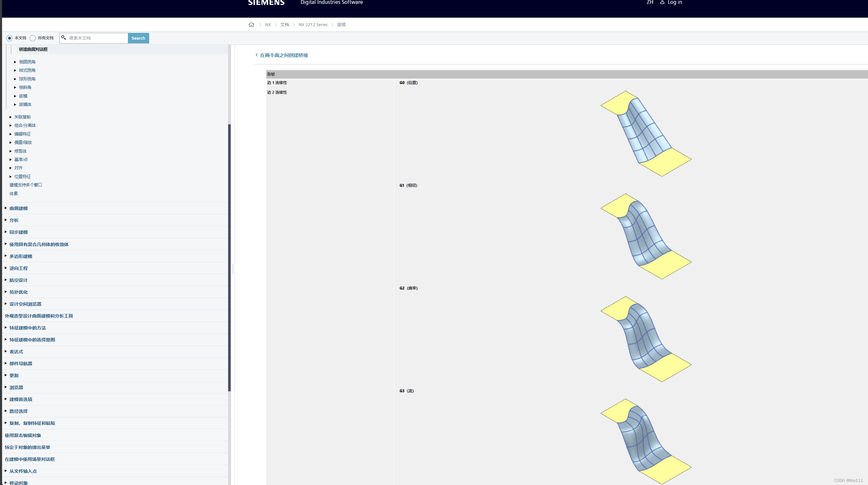Expand the 倒圆拐角 tree node
Image resolution: width=868 pixels, height=485 pixels.
15,62
